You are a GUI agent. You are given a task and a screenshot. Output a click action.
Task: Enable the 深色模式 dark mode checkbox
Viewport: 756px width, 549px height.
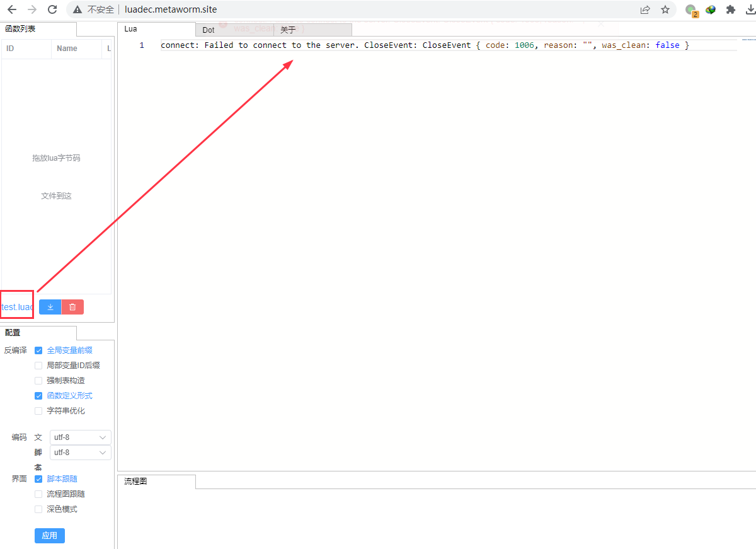coord(38,509)
